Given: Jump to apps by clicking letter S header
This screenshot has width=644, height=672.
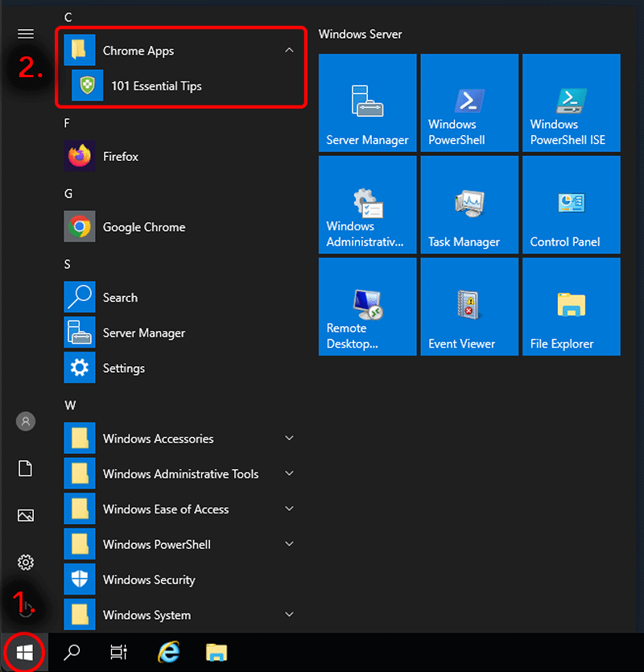Looking at the screenshot, I should point(68,264).
